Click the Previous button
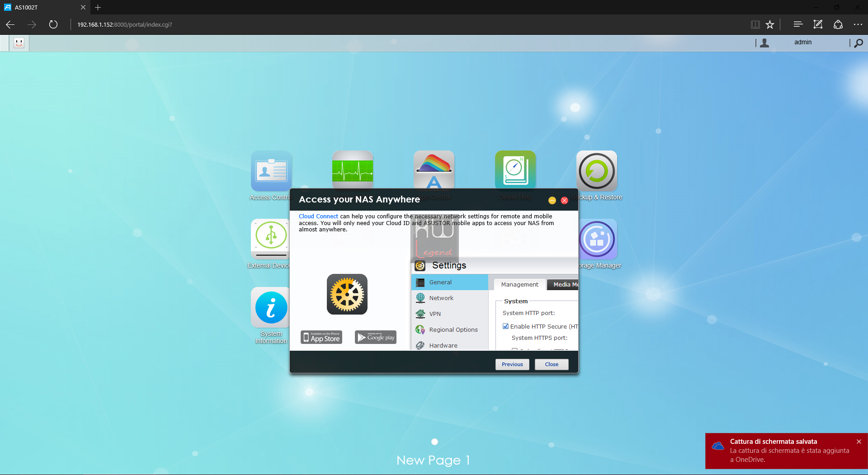 (512, 364)
